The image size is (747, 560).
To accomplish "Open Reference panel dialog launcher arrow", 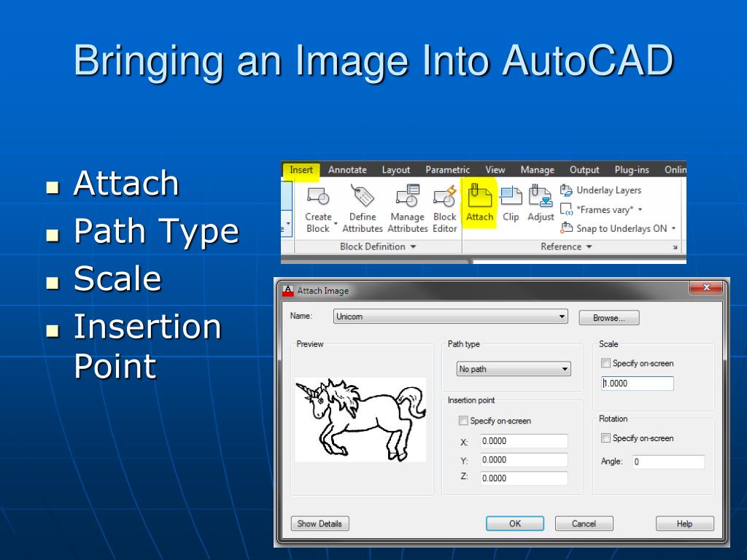I will pyautogui.click(x=675, y=247).
